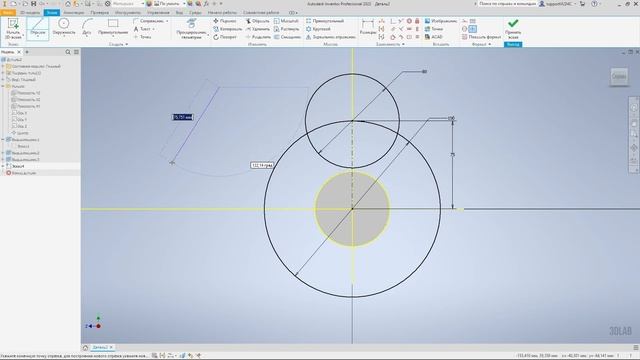Add a new browser panel with plus
Screen dimensions: 640x360
click(x=27, y=52)
